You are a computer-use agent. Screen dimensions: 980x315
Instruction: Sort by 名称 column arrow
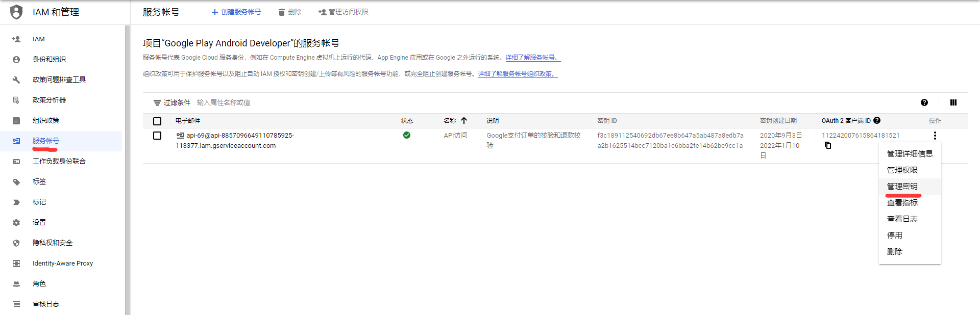point(464,121)
